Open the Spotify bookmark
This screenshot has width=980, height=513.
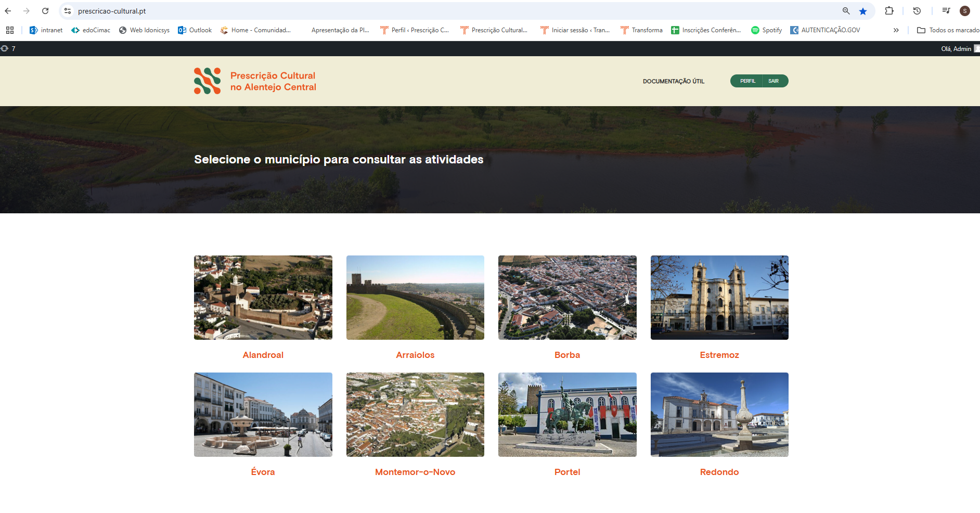[766, 30]
